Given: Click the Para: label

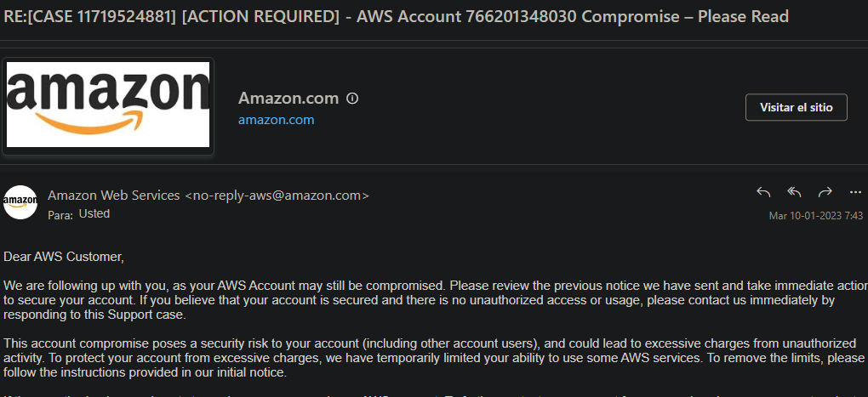Looking at the screenshot, I should (60, 215).
